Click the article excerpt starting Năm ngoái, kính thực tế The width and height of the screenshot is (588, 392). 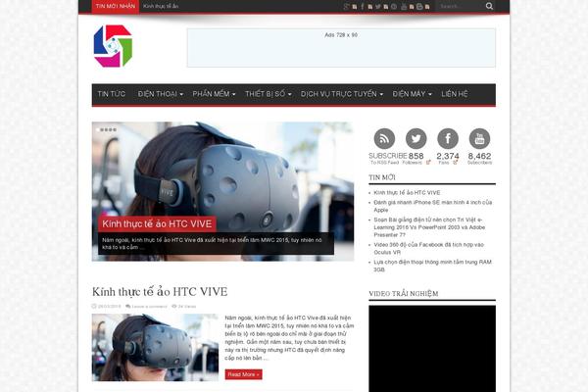[x=289, y=337]
